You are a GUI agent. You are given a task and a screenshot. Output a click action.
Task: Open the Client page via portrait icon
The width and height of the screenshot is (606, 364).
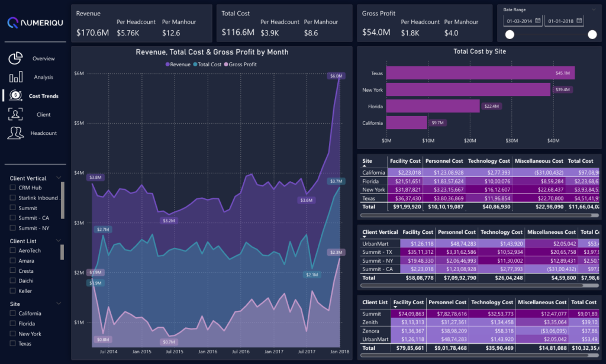click(x=16, y=114)
